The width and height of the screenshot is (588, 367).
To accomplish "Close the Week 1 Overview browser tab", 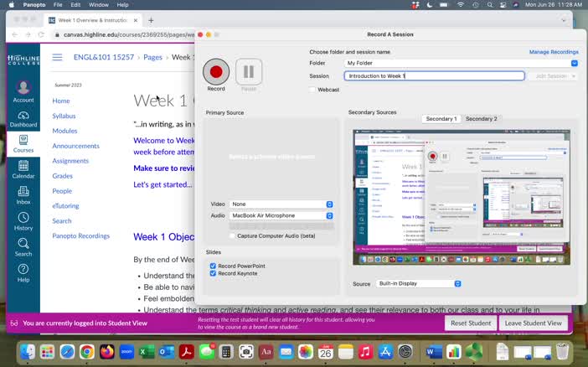I will 136,20.
